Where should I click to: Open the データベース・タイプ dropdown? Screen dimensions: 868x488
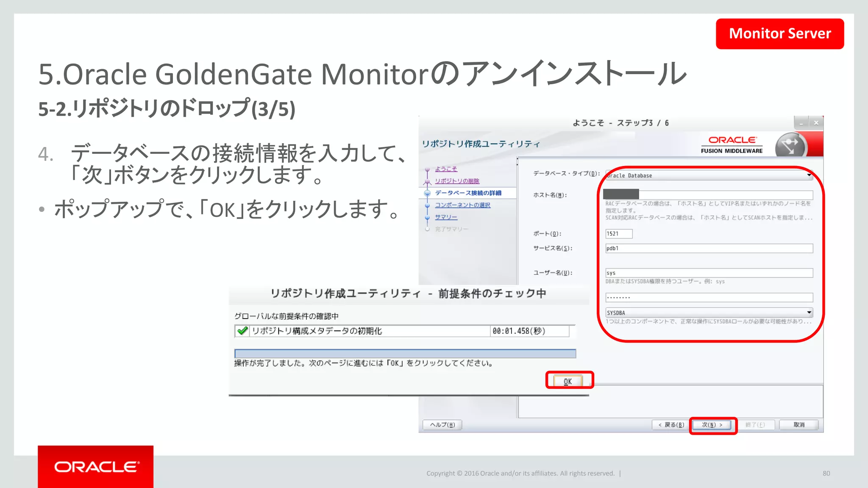[709, 175]
